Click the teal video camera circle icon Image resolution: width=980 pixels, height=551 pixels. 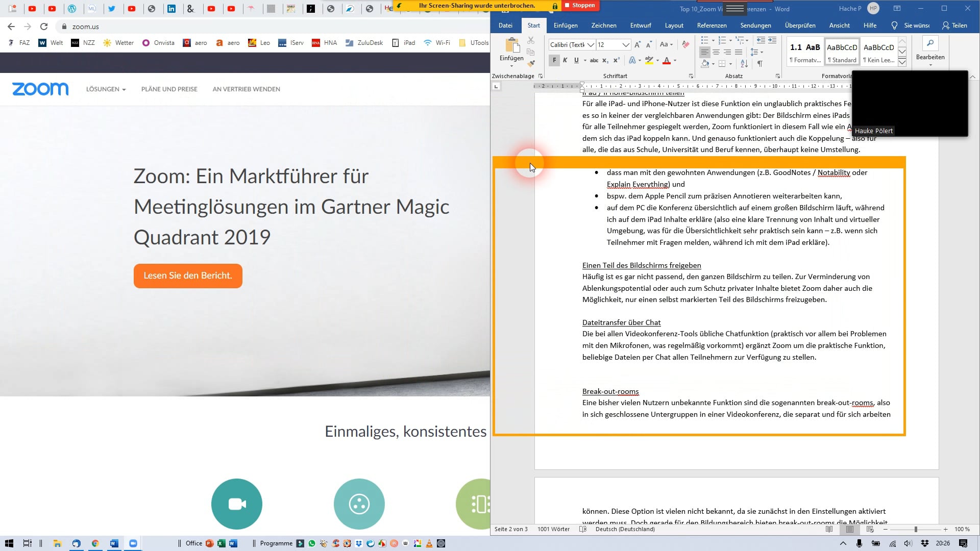(x=237, y=504)
